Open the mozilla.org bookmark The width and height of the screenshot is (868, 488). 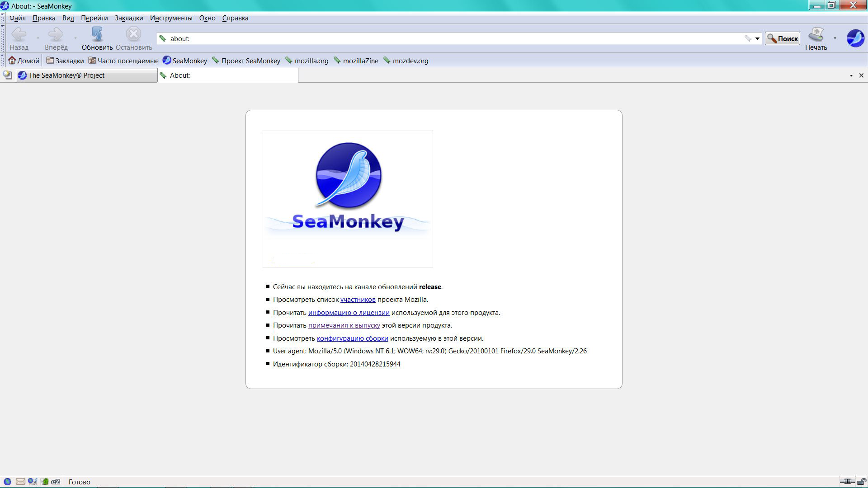tap(307, 61)
